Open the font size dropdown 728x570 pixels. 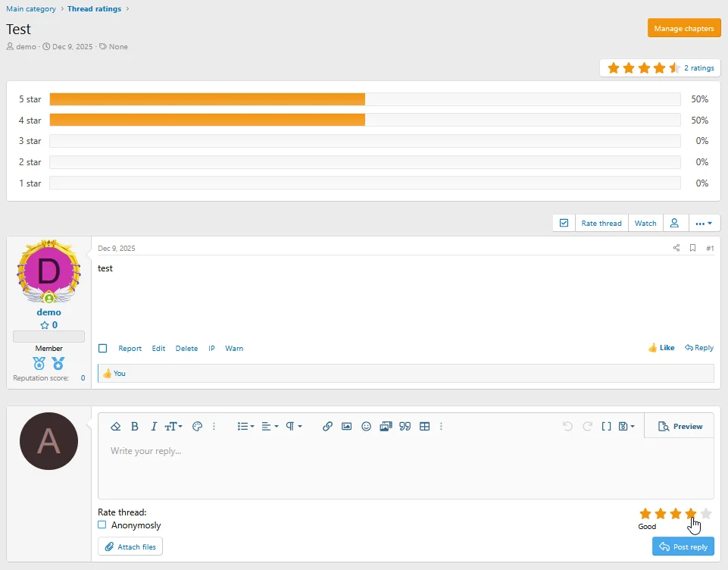coord(173,427)
